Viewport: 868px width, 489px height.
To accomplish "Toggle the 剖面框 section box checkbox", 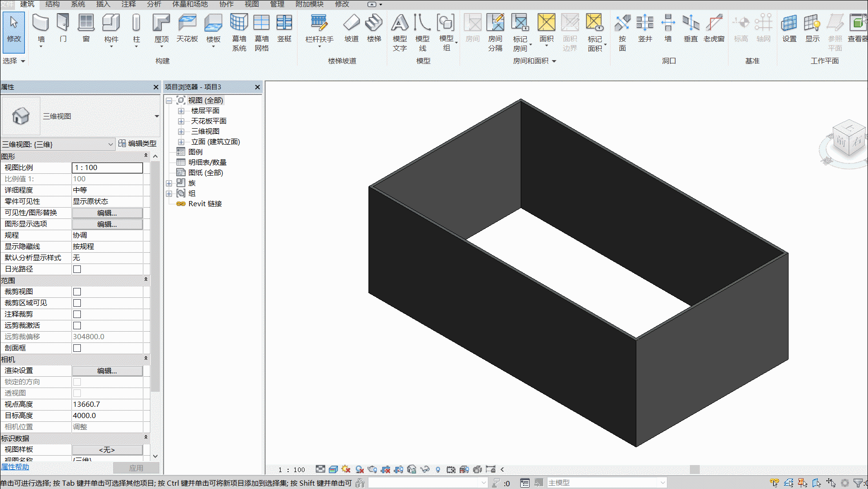I will point(77,348).
